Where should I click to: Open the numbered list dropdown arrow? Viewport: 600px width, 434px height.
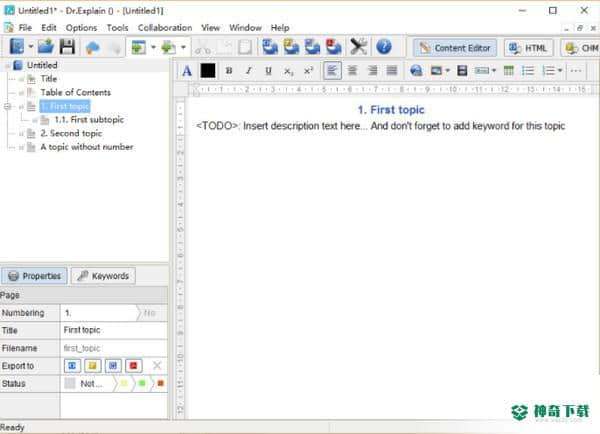tap(560, 71)
